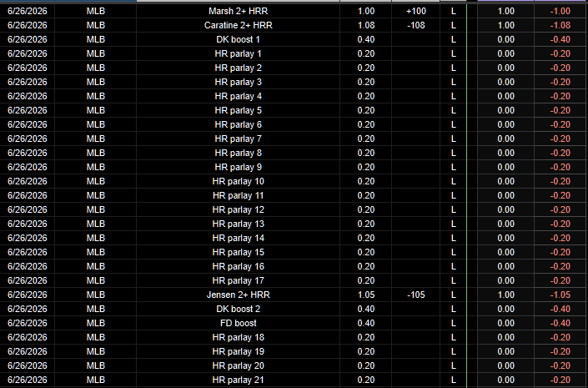The width and height of the screenshot is (588, 388).
Task: Select the 'DK boost 2' cell
Action: (x=239, y=310)
